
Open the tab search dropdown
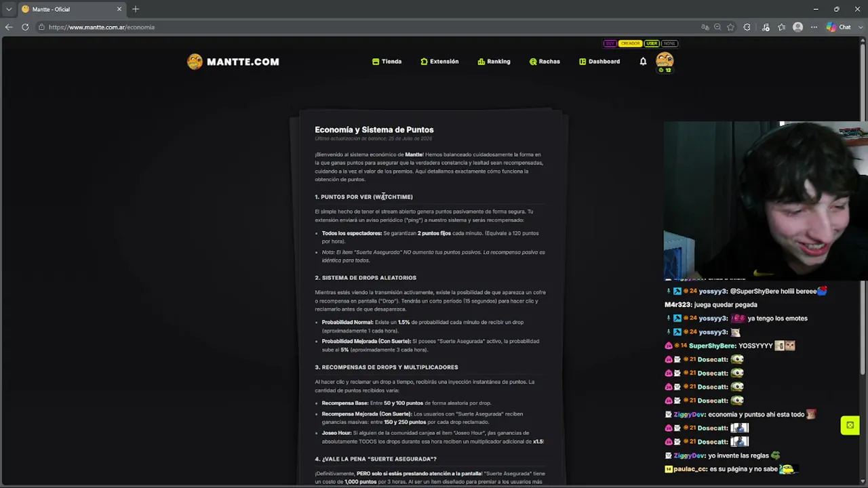pyautogui.click(x=9, y=9)
